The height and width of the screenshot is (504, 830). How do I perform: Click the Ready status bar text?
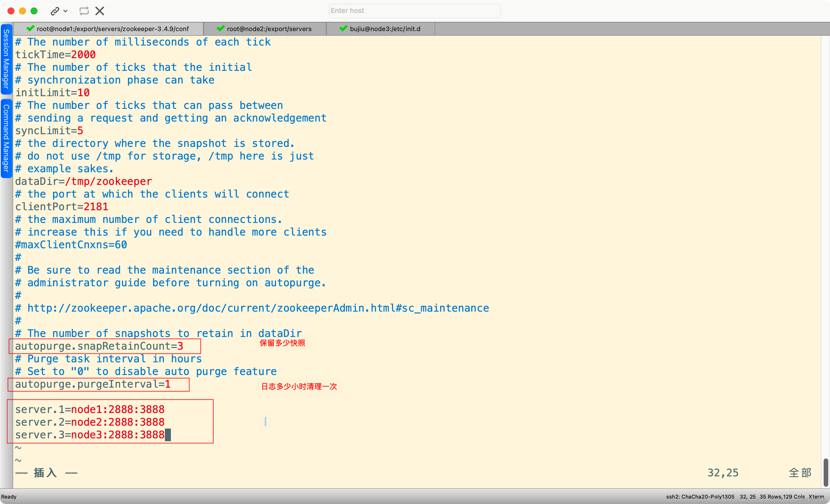coord(9,497)
